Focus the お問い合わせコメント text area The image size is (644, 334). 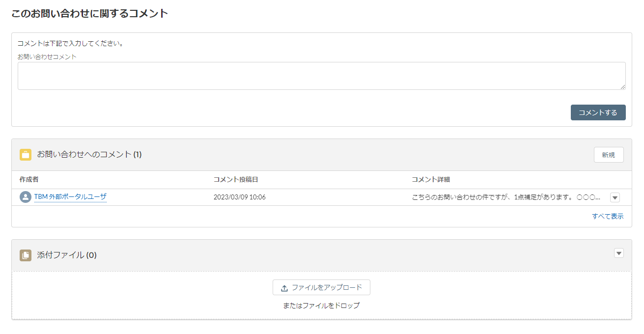click(321, 76)
